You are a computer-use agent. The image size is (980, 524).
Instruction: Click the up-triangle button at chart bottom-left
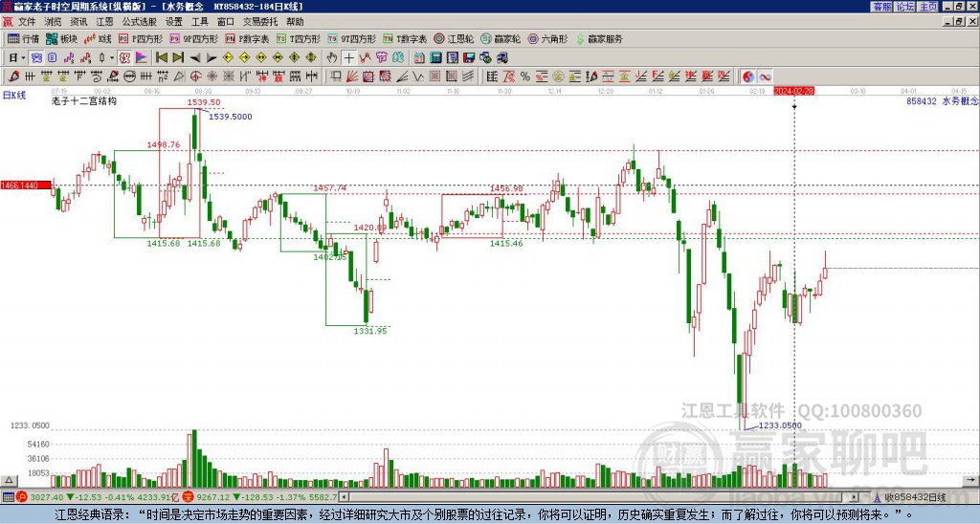[x=9, y=480]
